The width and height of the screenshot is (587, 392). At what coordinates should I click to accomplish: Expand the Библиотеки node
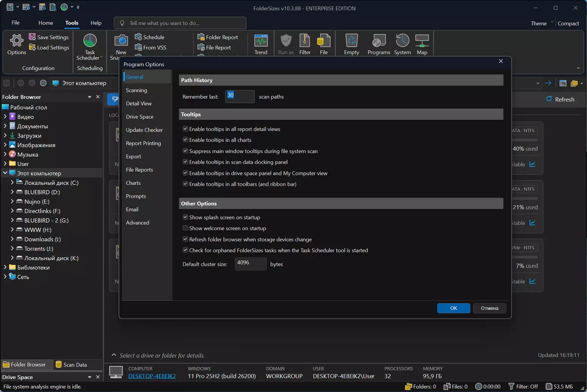5,267
